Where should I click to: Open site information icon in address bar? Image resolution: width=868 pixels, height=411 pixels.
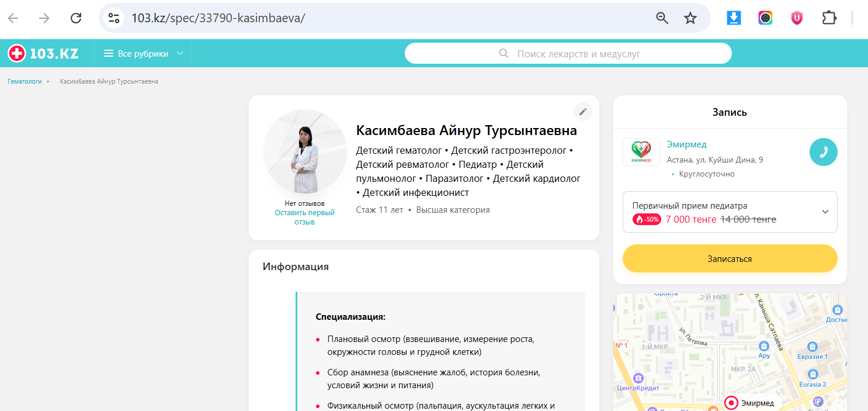point(114,18)
